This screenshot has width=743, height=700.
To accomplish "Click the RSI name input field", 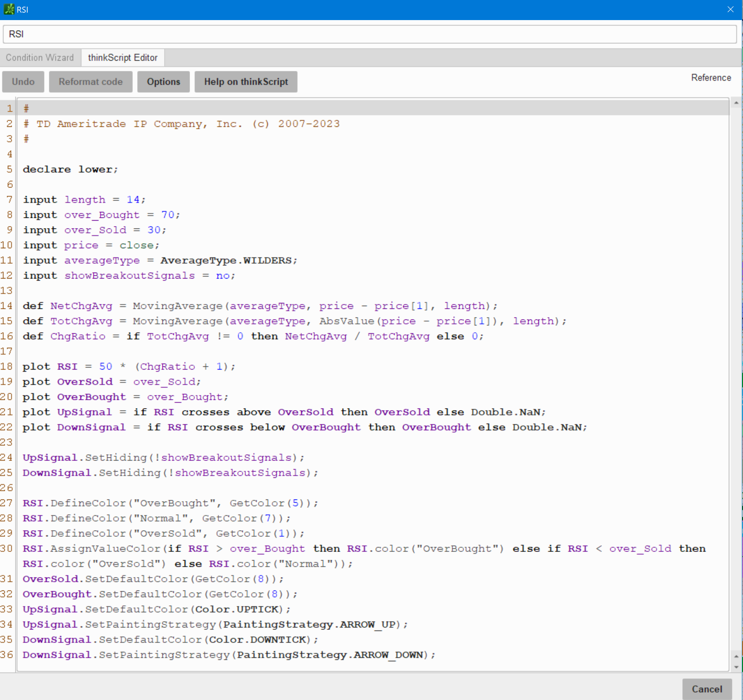I will tap(370, 34).
